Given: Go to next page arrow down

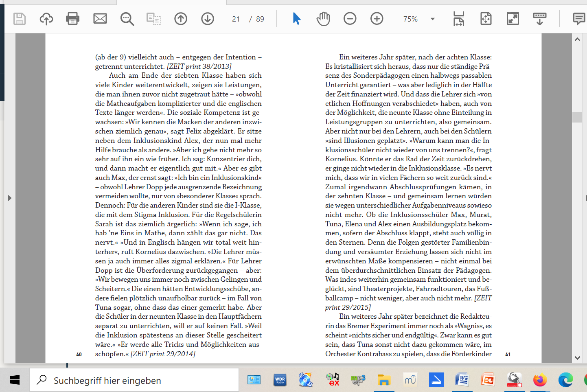Looking at the screenshot, I should pos(208,19).
